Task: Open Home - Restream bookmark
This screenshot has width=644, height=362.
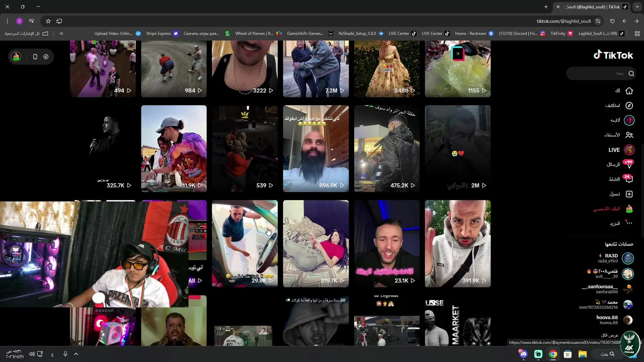Action: click(x=474, y=34)
